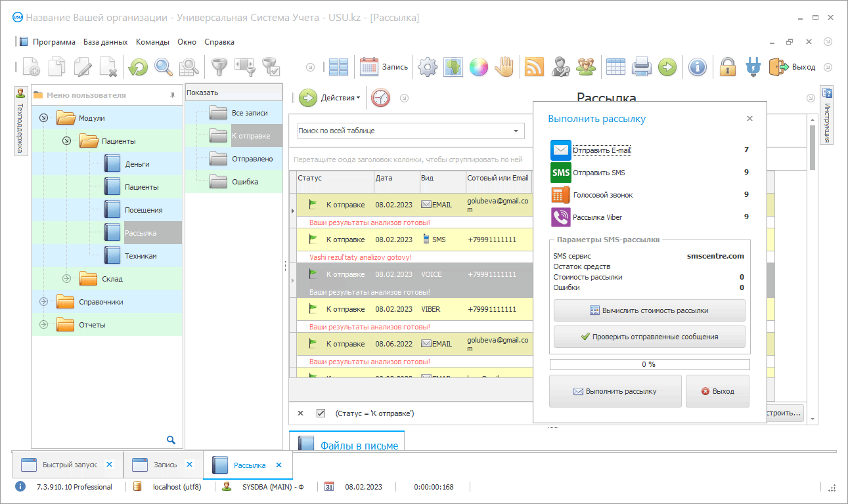The image size is (848, 504).
Task: Remove the filter with the X button
Action: pos(300,413)
